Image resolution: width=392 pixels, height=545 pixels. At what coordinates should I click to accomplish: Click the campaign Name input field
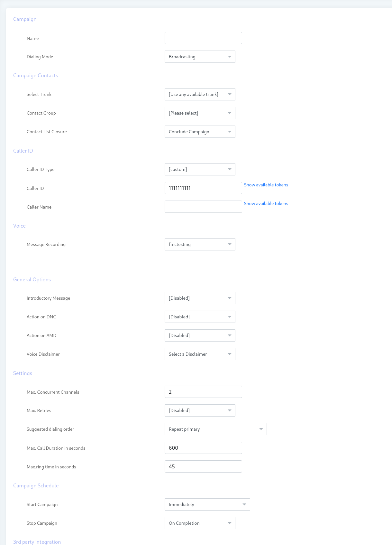coord(203,38)
